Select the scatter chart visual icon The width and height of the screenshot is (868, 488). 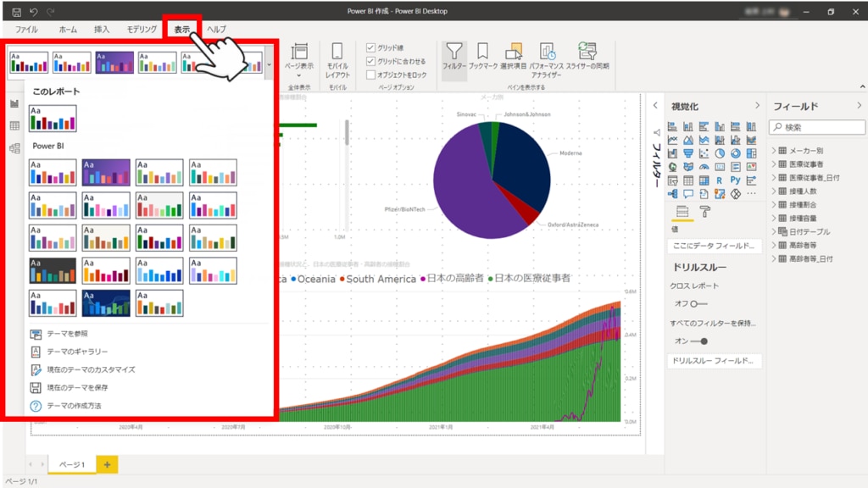click(704, 153)
